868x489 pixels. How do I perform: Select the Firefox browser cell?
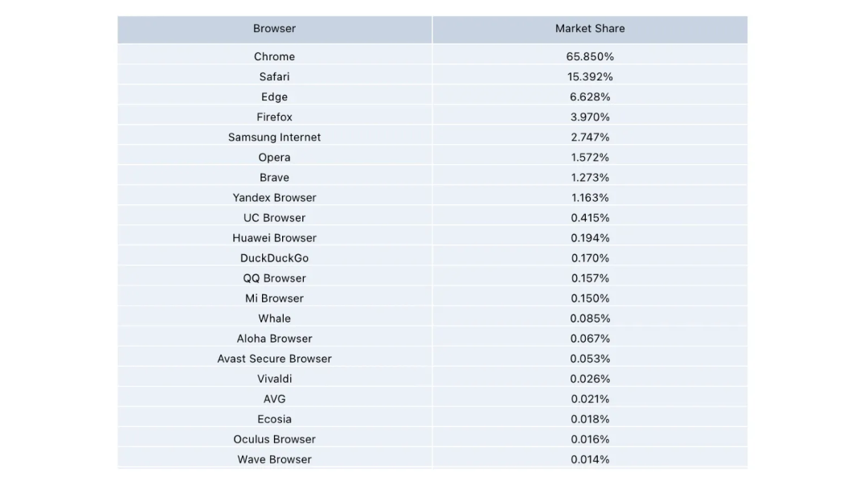(274, 117)
